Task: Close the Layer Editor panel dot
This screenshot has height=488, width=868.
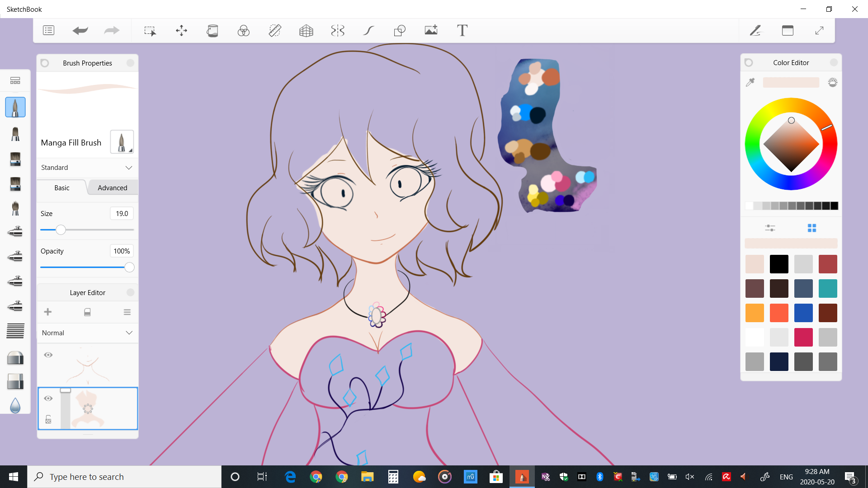Action: 130,292
